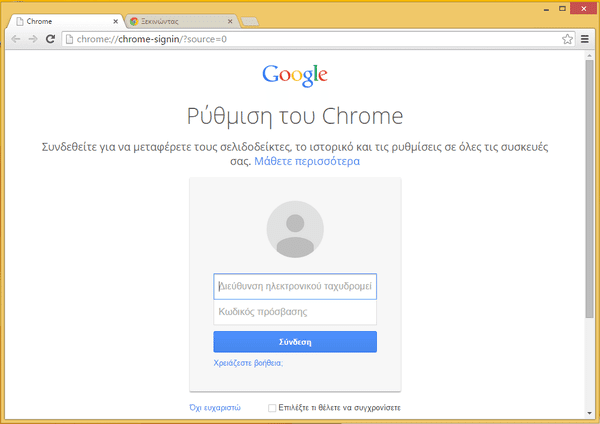Select the Chrome sign-in tab
The image size is (600, 424).
(66, 21)
